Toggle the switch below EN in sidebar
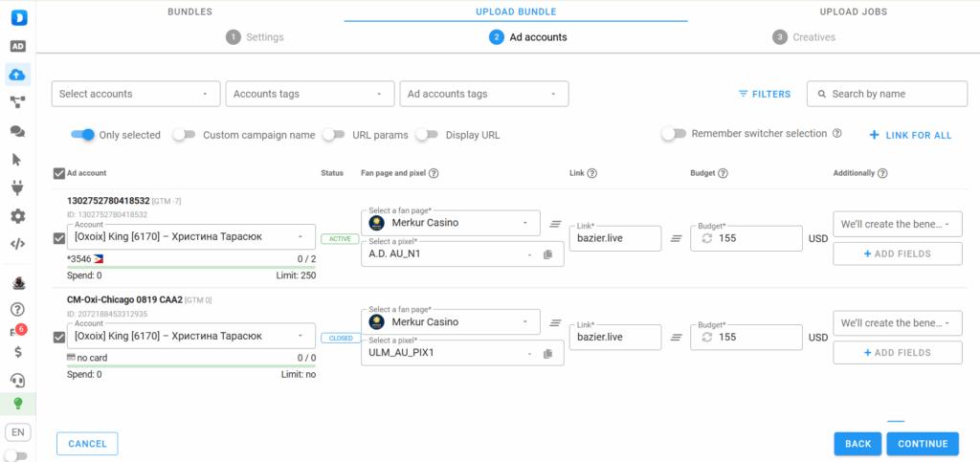The width and height of the screenshot is (980, 462). [15, 455]
